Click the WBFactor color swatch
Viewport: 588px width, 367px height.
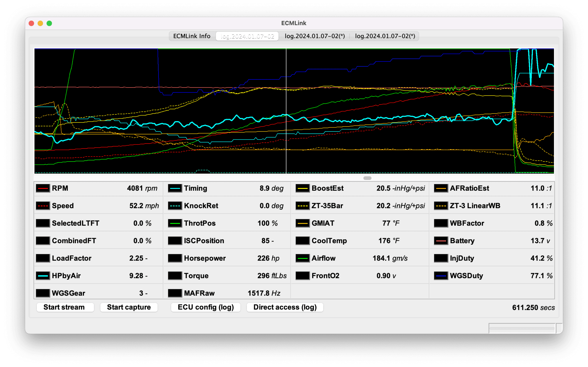click(441, 223)
